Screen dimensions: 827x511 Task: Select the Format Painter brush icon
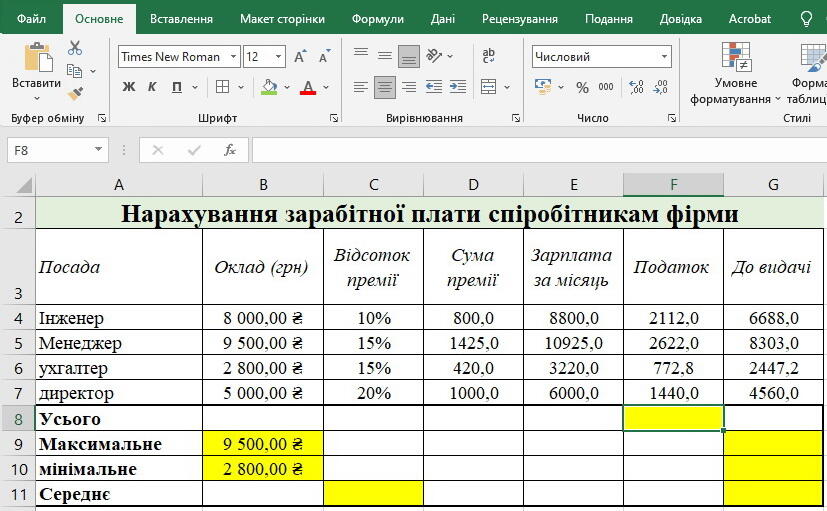coord(75,93)
